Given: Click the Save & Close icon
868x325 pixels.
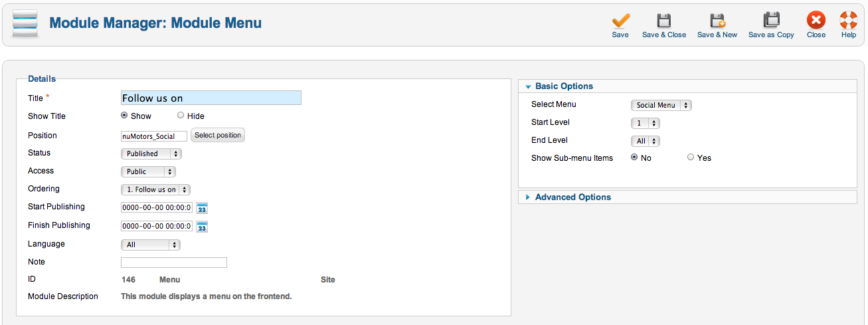Looking at the screenshot, I should pyautogui.click(x=664, y=20).
